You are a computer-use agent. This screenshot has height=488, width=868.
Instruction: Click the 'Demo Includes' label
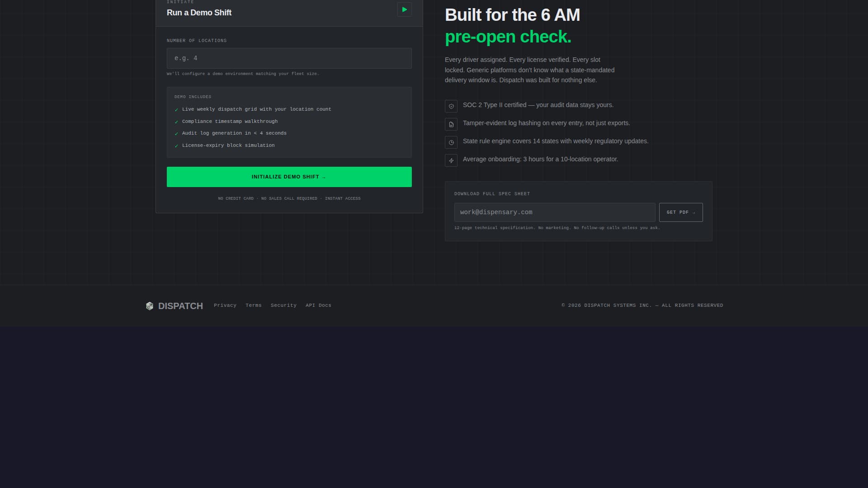pos(193,97)
